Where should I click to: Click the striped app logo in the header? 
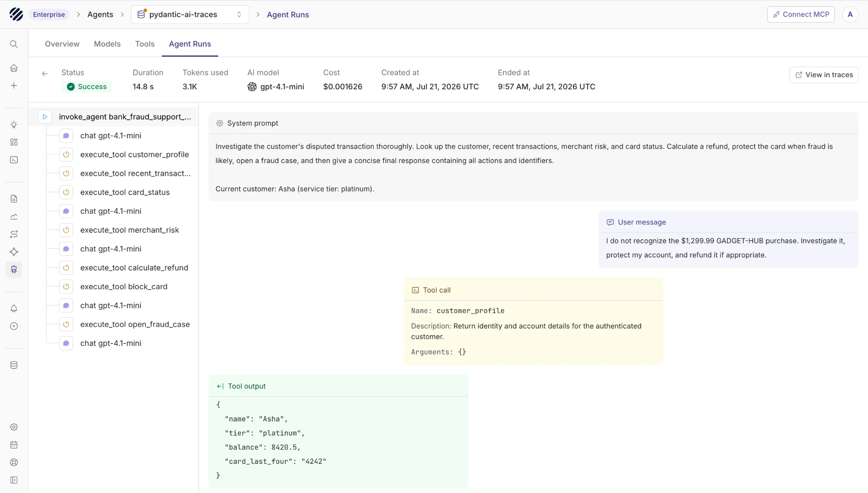[16, 14]
